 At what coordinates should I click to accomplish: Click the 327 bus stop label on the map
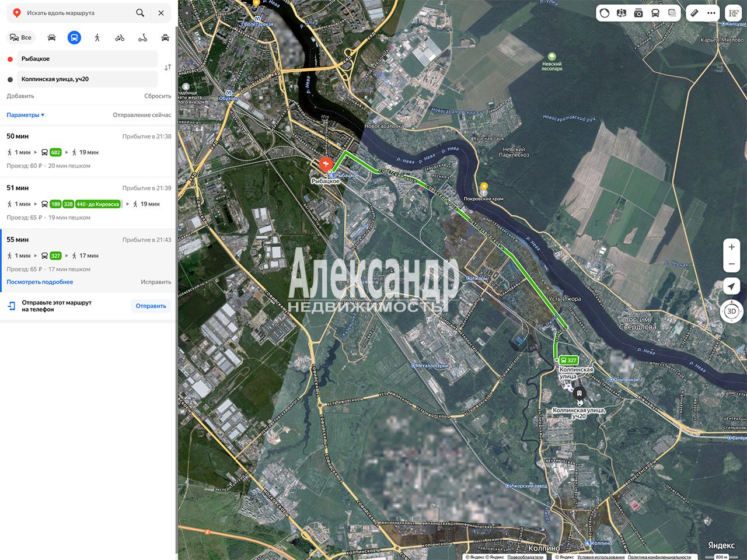click(x=568, y=360)
